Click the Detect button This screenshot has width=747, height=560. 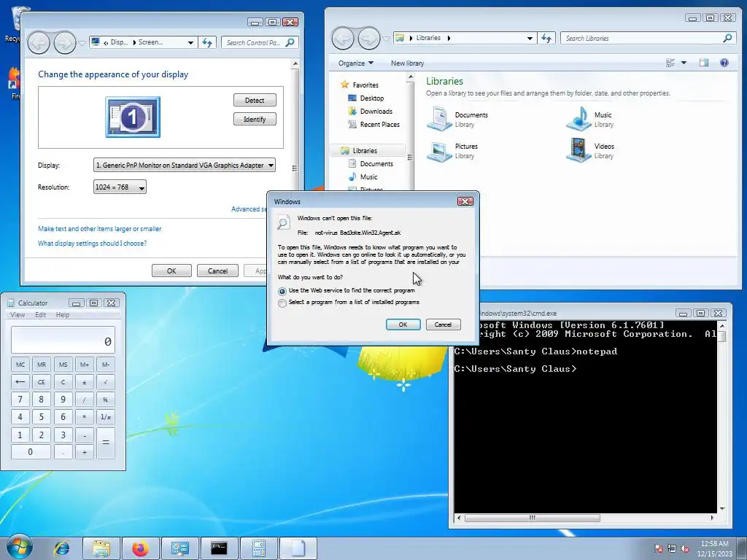click(255, 100)
